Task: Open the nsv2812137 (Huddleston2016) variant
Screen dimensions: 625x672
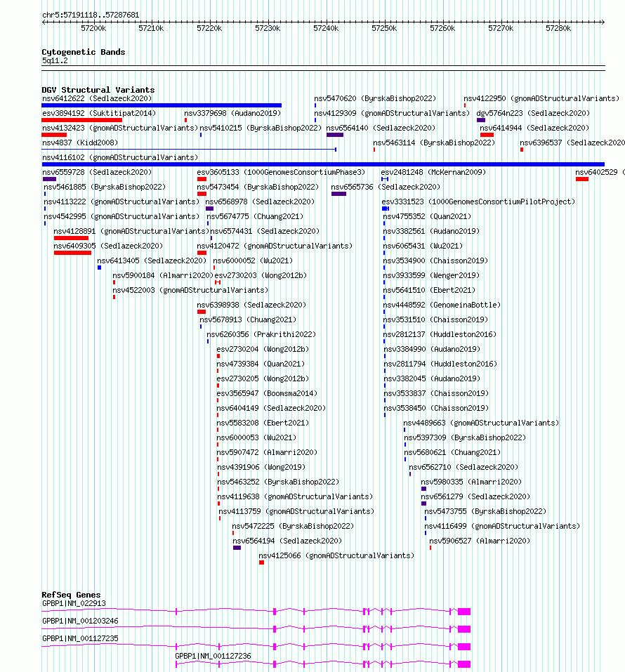Action: (x=440, y=335)
